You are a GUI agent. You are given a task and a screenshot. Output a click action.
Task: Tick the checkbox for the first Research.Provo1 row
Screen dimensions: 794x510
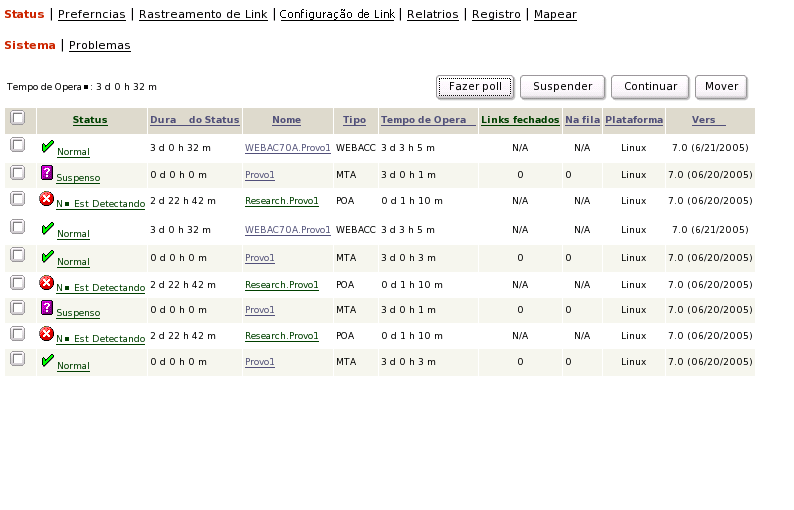pyautogui.click(x=18, y=199)
